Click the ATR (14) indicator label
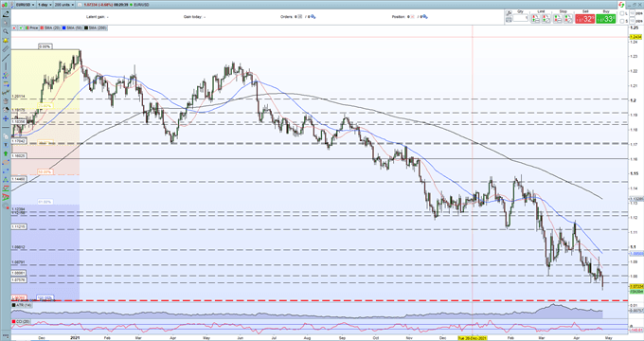 [x=23, y=305]
